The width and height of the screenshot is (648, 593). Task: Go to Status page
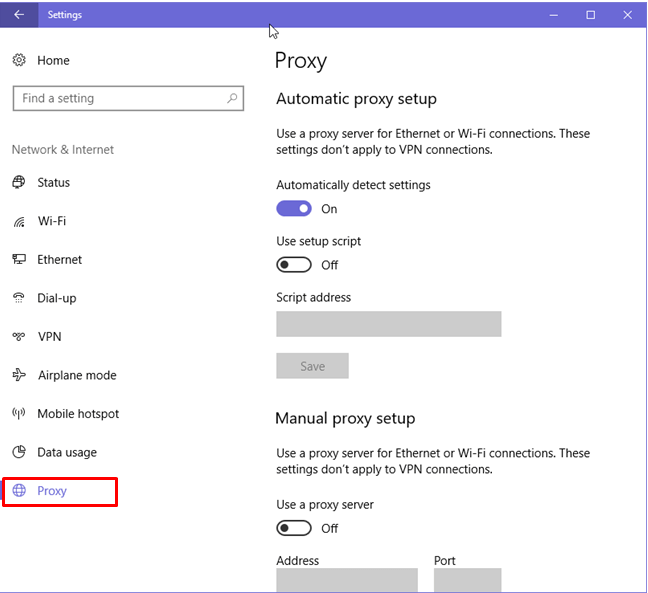[54, 182]
